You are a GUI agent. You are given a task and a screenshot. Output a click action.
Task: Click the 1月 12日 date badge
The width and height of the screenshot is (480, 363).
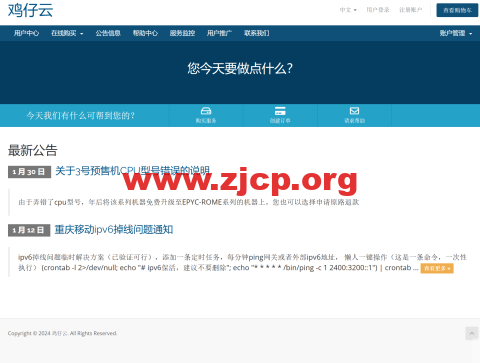click(29, 230)
